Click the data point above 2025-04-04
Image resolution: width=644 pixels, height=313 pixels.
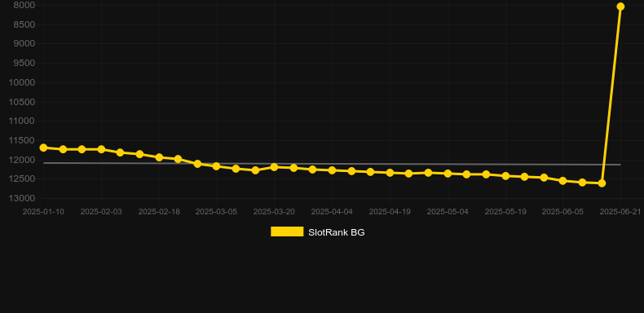point(332,170)
